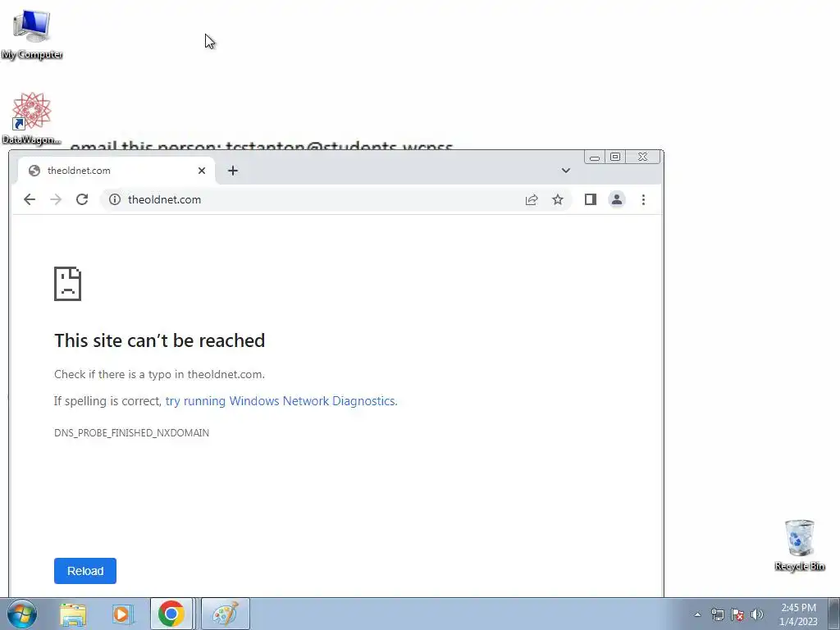The width and height of the screenshot is (840, 630).
Task: Click the network tray icon
Action: pyautogui.click(x=717, y=614)
